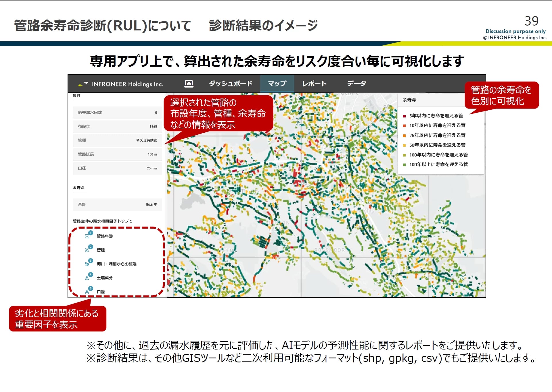The image size is (552, 392).
Task: Click green swatch for 100年以上 legend
Action: 404,165
